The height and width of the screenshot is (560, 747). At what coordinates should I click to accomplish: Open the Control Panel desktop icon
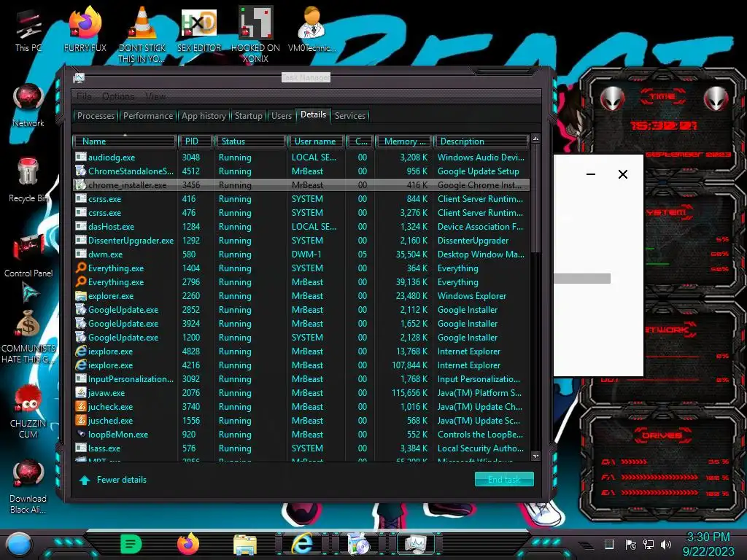(28, 255)
